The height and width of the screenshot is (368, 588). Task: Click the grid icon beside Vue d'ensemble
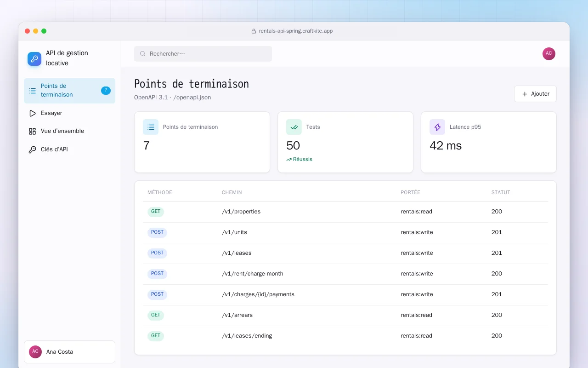32,131
